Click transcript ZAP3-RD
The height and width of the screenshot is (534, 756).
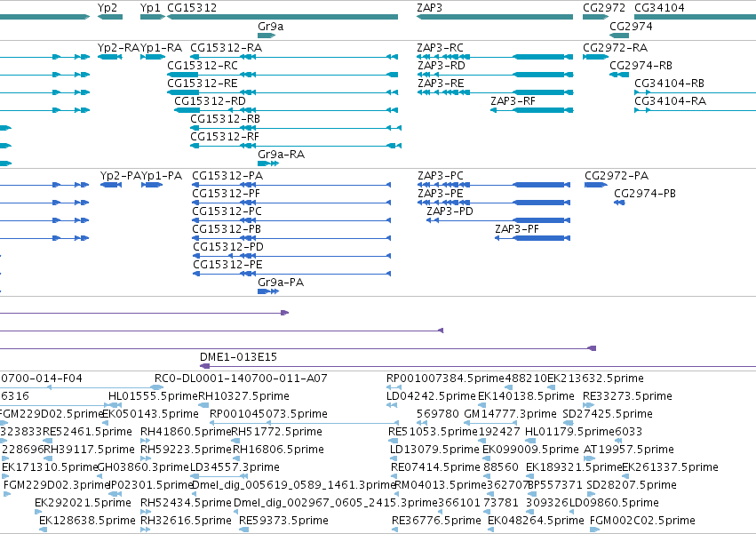click(x=442, y=66)
